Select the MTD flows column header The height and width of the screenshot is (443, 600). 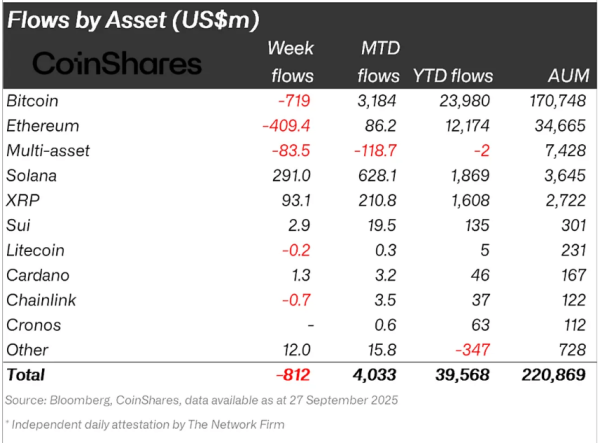click(378, 61)
